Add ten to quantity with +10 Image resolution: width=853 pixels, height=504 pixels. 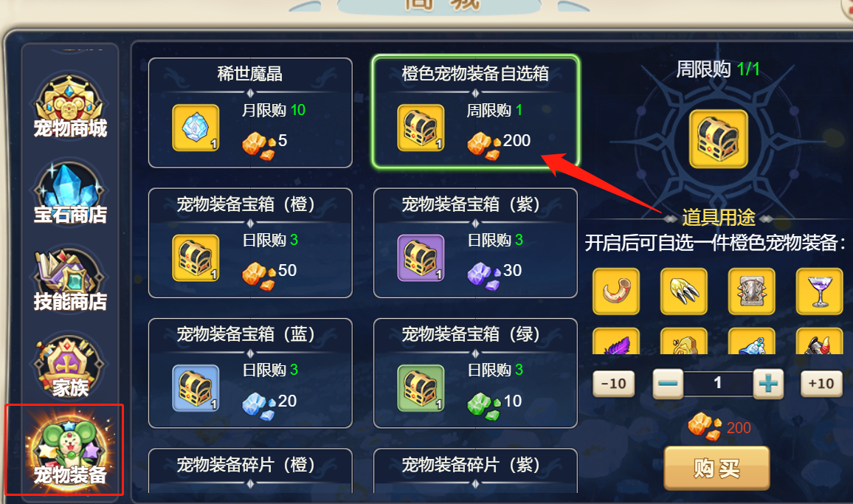click(x=821, y=384)
